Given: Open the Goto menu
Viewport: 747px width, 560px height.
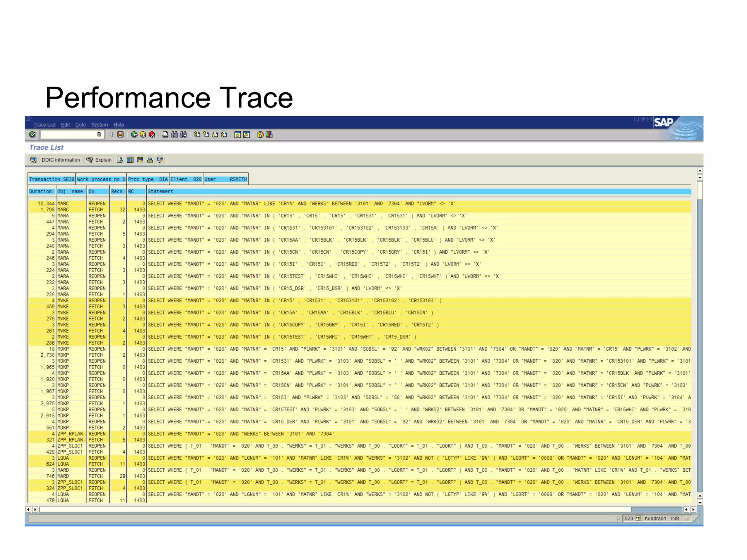Looking at the screenshot, I should 80,125.
